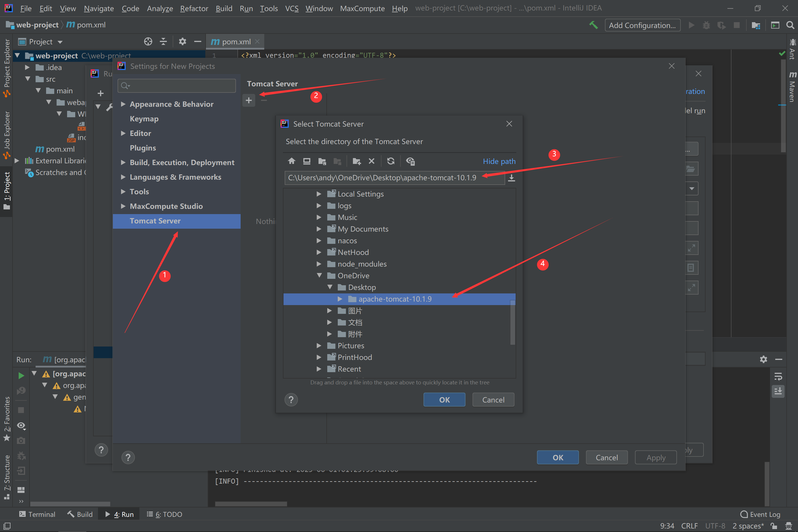
Task: Expand the Pictures folder node
Action: click(x=319, y=345)
